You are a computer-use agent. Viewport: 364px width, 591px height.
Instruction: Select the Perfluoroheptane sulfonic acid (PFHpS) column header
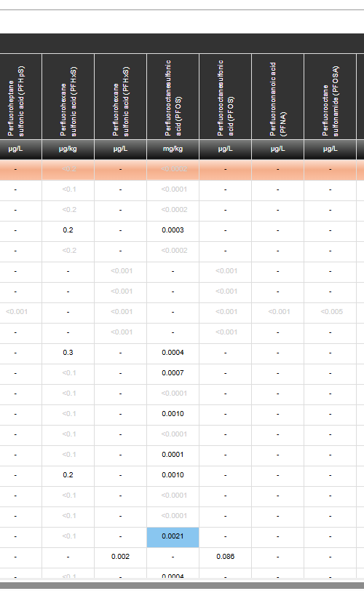coord(20,96)
